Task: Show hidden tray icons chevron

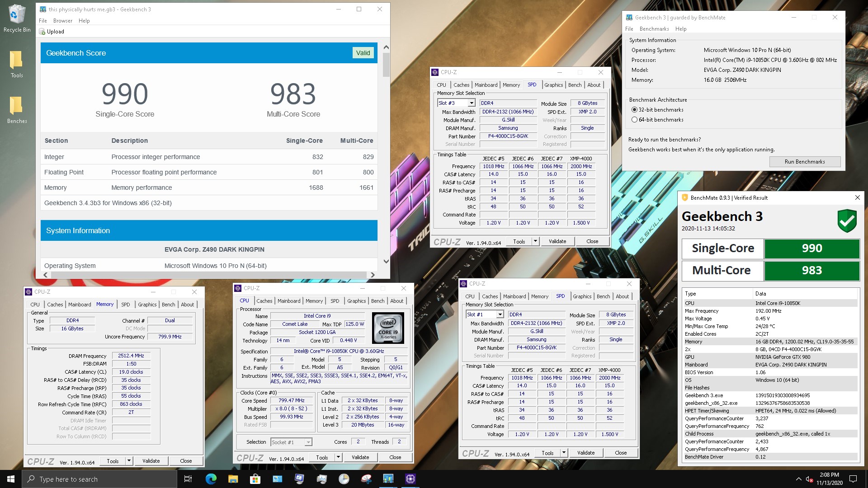Action: pyautogui.click(x=798, y=479)
